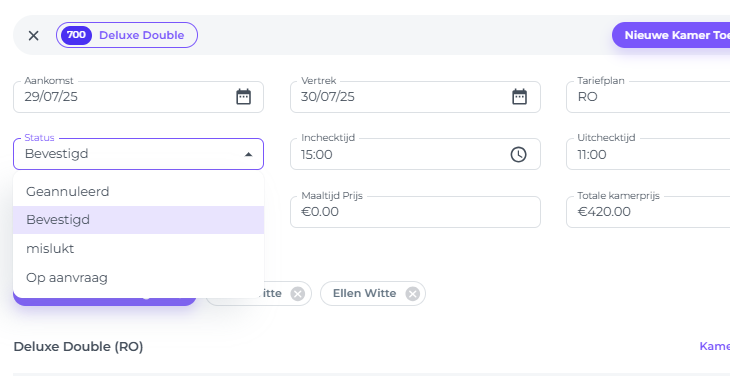Open the Aankomst calendar picker icon
Image resolution: width=730 pixels, height=376 pixels.
point(243,97)
